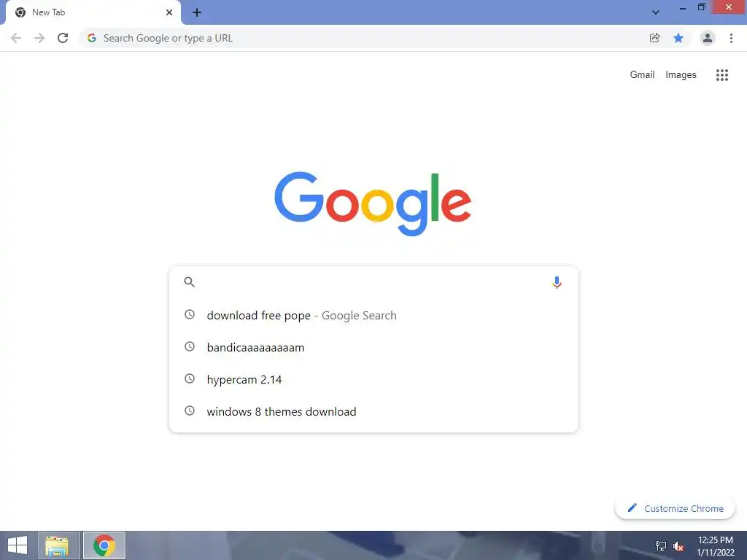
Task: Click clock icon beside 'bandicaaaaaaaam'
Action: tap(190, 346)
